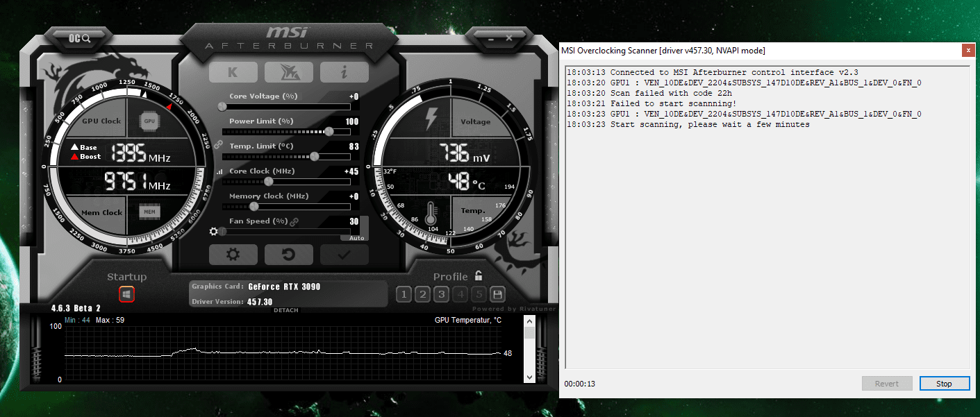
Task: Click the Memory Clock slider handle
Action: coord(254,206)
